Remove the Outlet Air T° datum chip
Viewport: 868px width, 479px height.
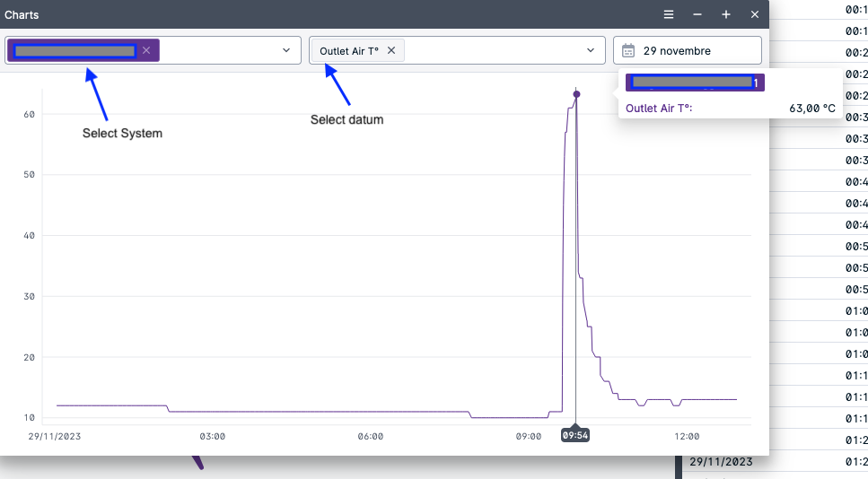tap(391, 51)
